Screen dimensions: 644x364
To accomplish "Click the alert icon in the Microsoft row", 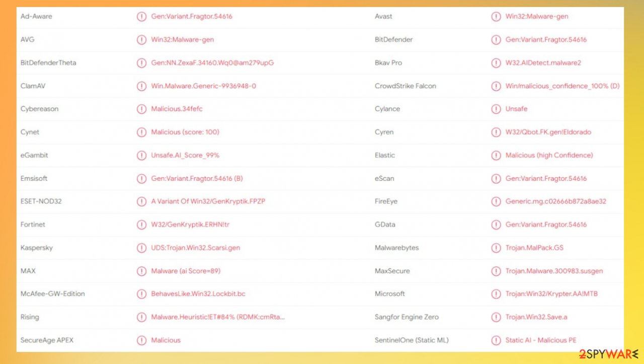I will coord(496,294).
